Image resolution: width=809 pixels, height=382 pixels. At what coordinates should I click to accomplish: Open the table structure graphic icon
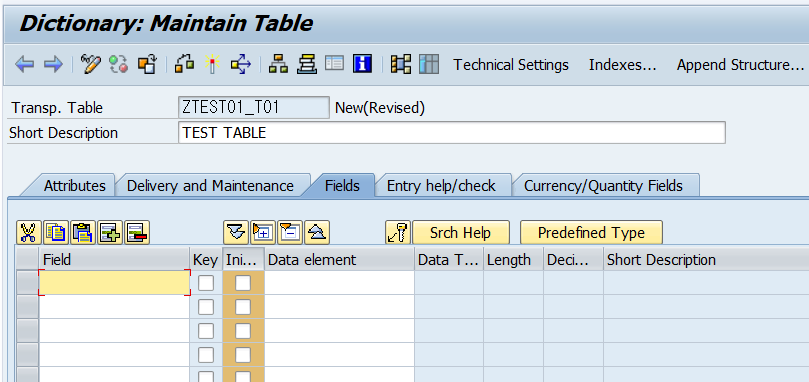401,65
